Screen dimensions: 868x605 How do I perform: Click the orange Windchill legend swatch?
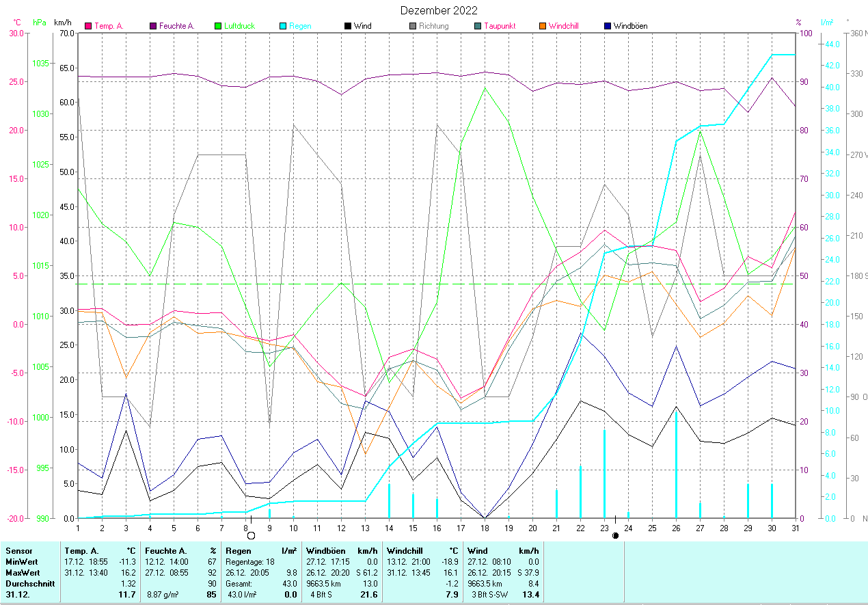(543, 26)
